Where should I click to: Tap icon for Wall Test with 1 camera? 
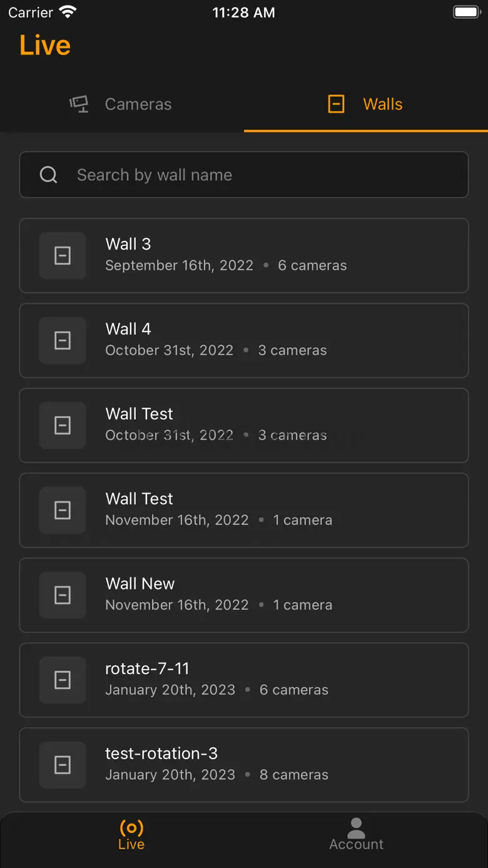click(63, 510)
